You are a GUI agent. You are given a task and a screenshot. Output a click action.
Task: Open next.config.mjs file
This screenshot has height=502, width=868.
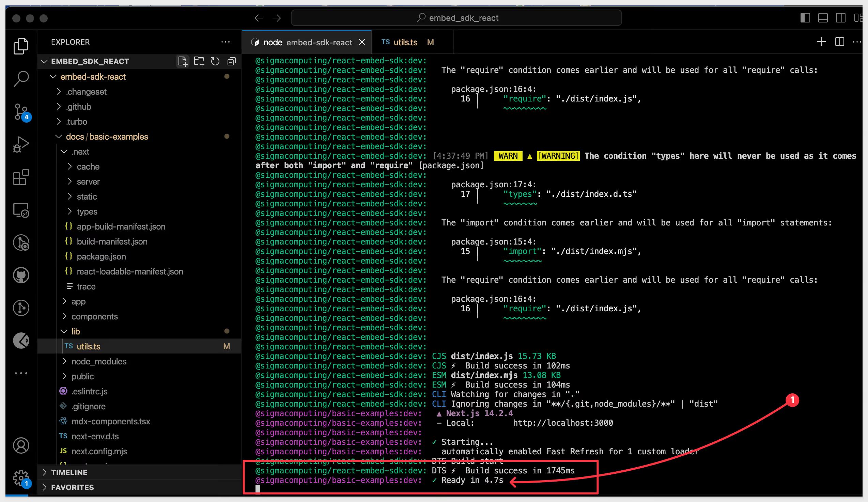139,451
